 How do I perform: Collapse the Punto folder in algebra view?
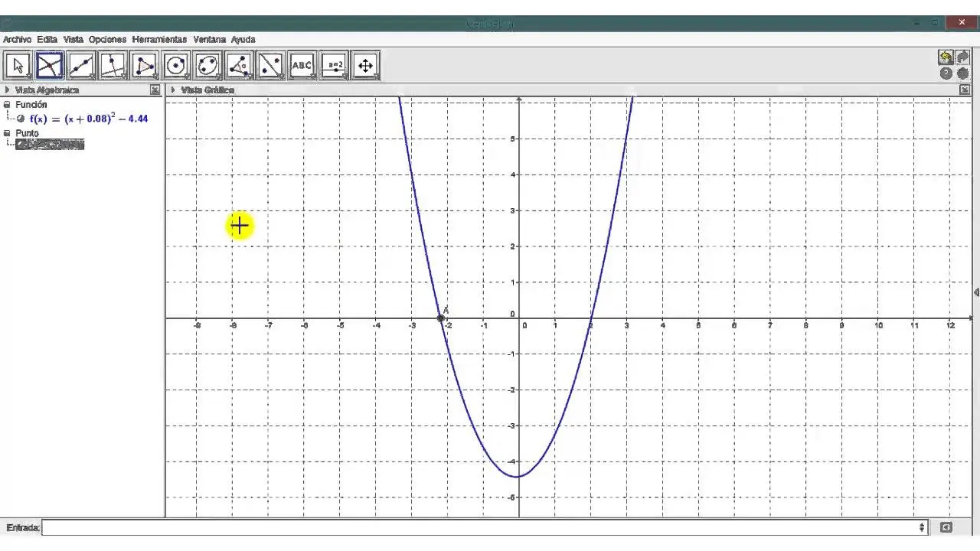coord(7,133)
